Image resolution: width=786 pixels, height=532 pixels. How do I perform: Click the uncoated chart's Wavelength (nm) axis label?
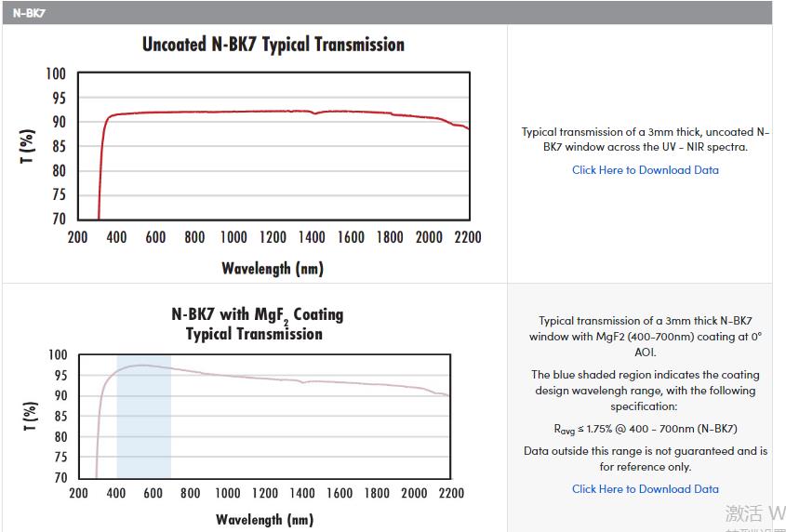(x=273, y=269)
